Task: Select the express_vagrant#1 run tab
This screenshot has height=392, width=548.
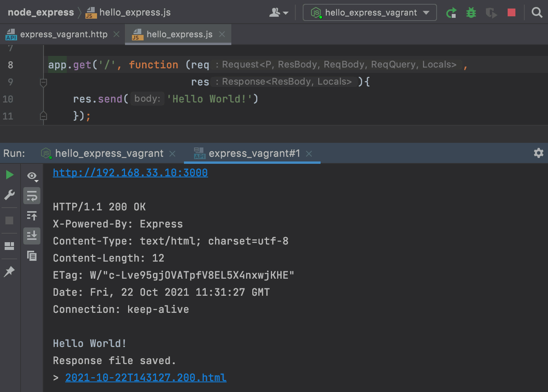Action: point(254,153)
